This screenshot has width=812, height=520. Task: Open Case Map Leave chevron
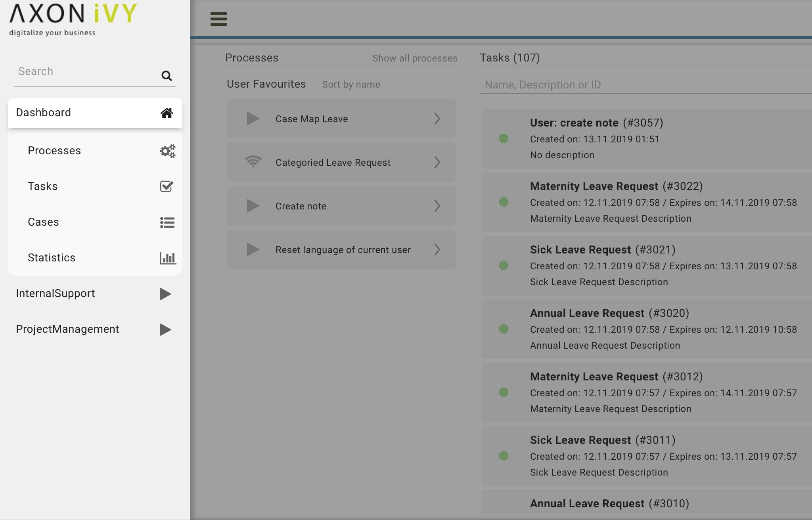(x=437, y=119)
